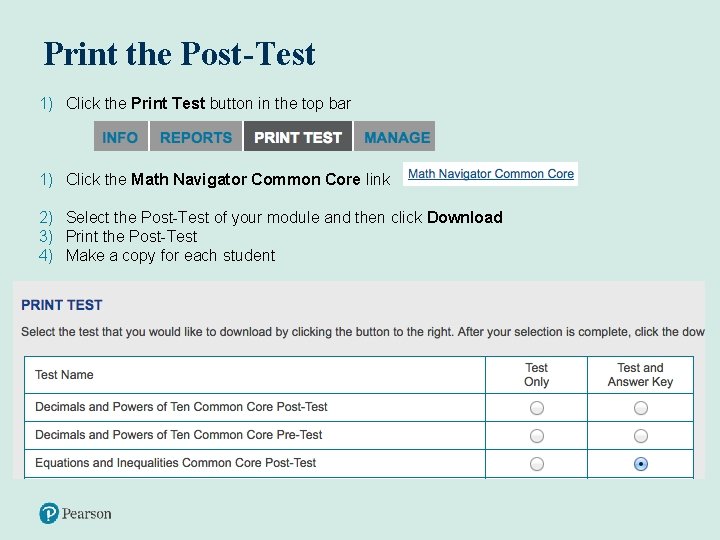The width and height of the screenshot is (720, 540).
Task: Select Test Only for Equations and Inequalities Post-Test
Action: click(537, 464)
